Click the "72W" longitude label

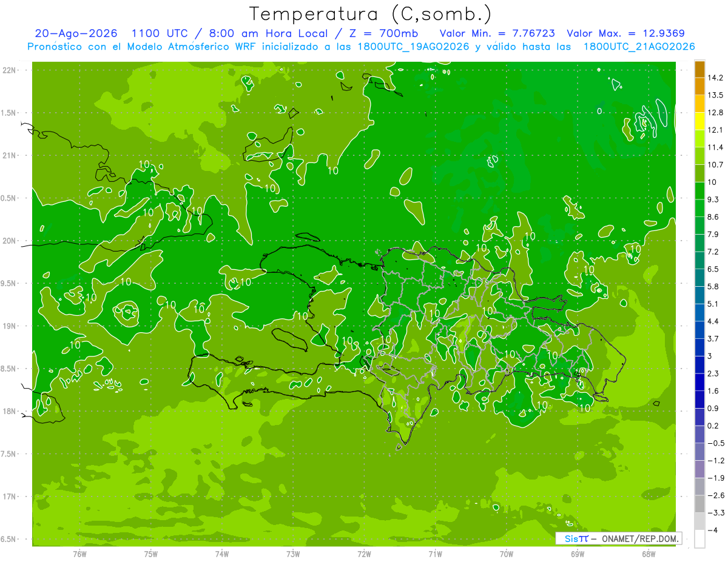[x=364, y=554]
